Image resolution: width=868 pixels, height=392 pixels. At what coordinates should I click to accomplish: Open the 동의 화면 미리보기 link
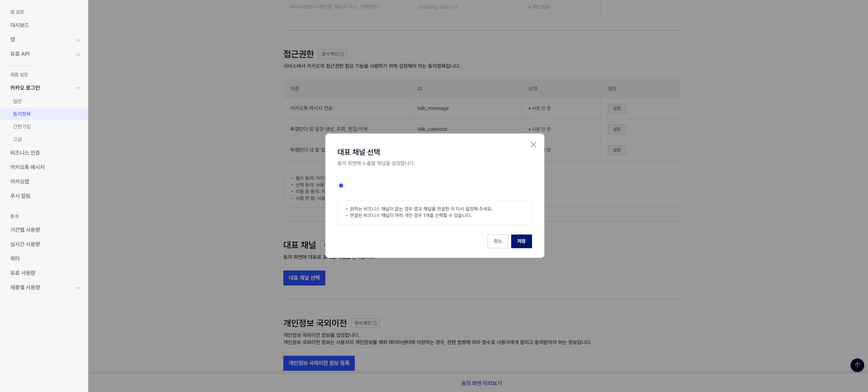[481, 383]
